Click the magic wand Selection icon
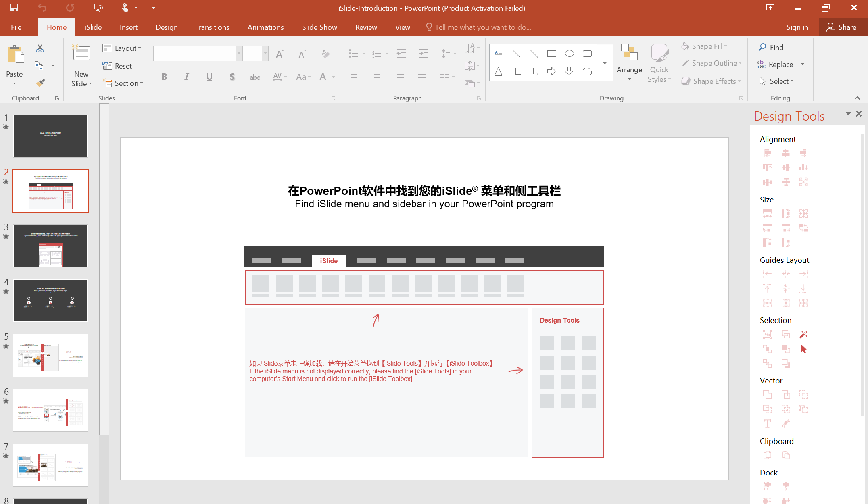The height and width of the screenshot is (504, 868). tap(803, 334)
